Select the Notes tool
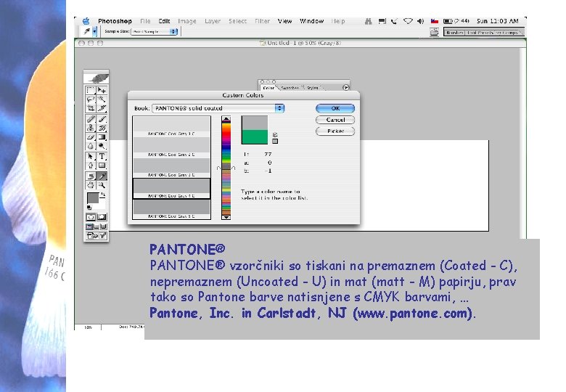Screen dimensions: 566x392 tap(91, 176)
